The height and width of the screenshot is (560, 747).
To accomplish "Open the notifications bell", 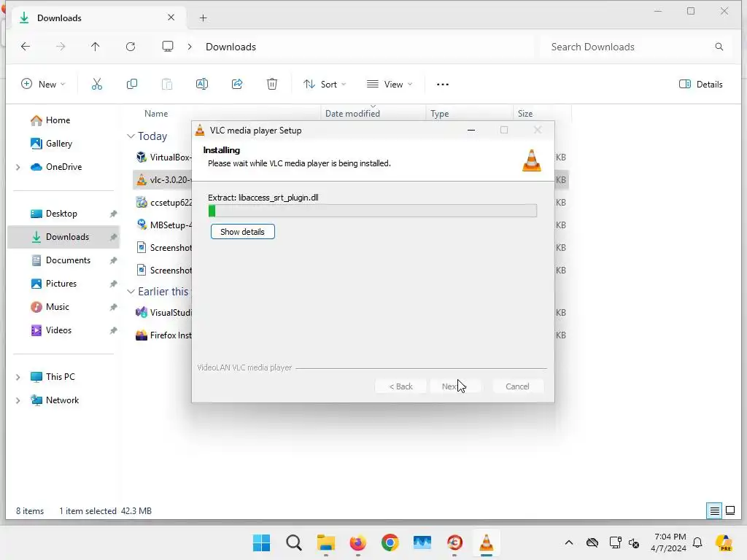I will (697, 542).
